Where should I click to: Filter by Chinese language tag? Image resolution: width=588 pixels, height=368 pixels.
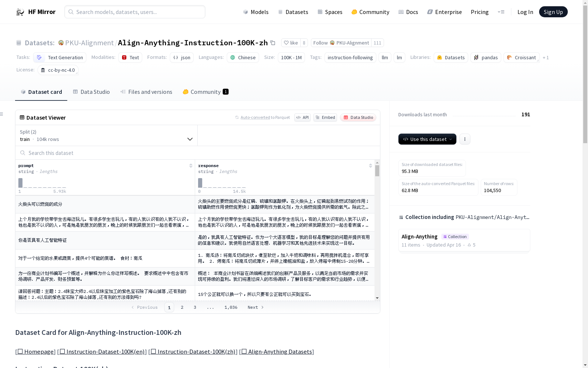click(243, 57)
